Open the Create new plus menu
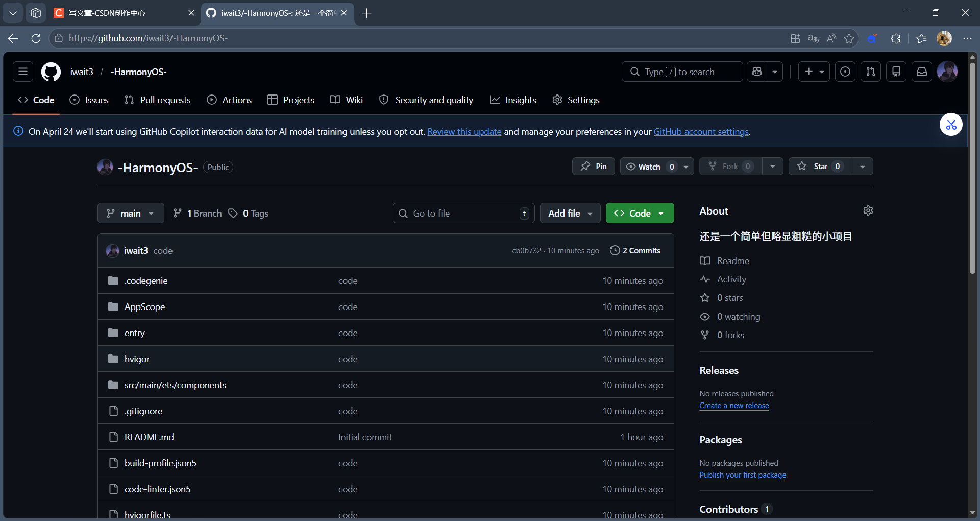 coord(814,72)
